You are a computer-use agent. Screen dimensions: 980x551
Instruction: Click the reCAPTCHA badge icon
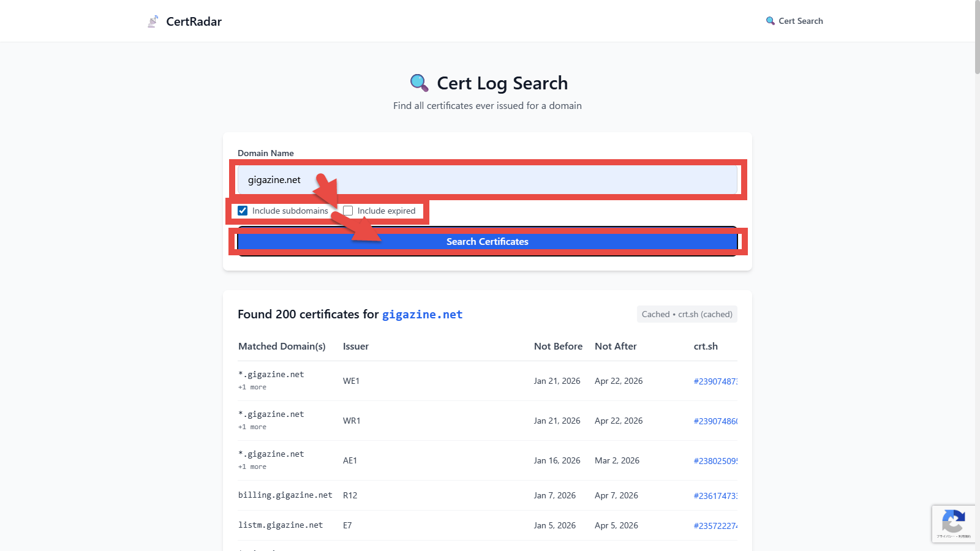(953, 522)
